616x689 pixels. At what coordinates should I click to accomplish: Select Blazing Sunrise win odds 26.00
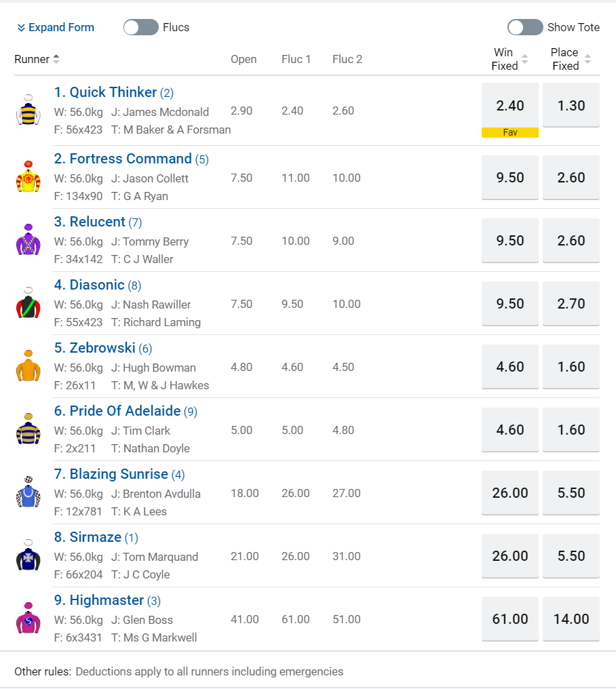tap(510, 493)
